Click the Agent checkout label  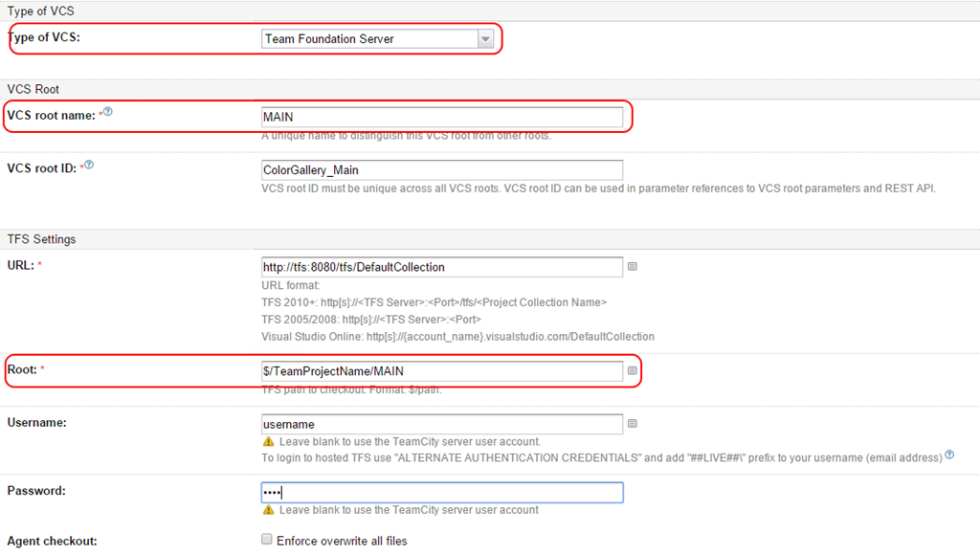click(x=53, y=541)
